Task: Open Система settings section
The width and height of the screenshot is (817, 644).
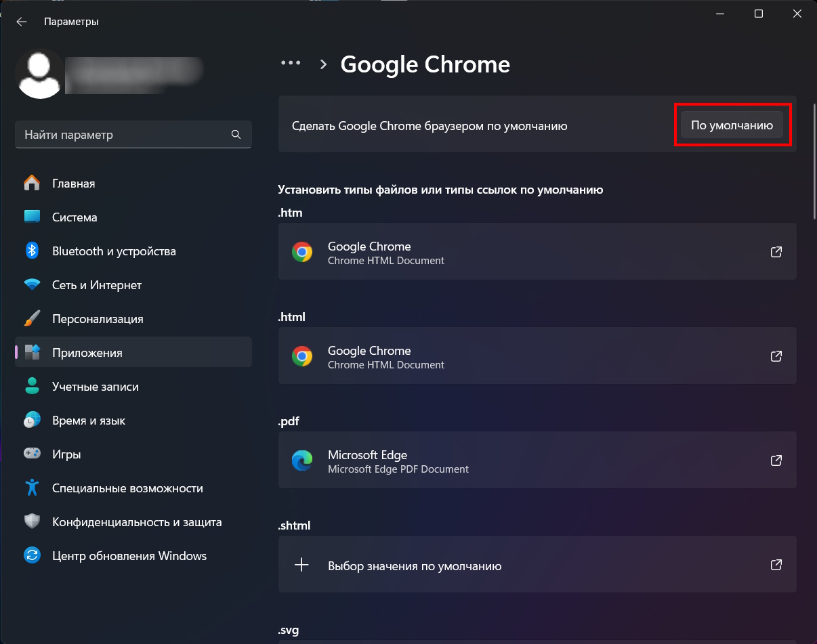Action: pyautogui.click(x=133, y=217)
